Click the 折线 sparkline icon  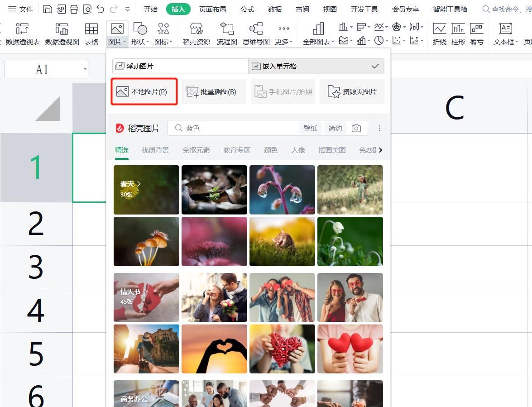(439, 34)
